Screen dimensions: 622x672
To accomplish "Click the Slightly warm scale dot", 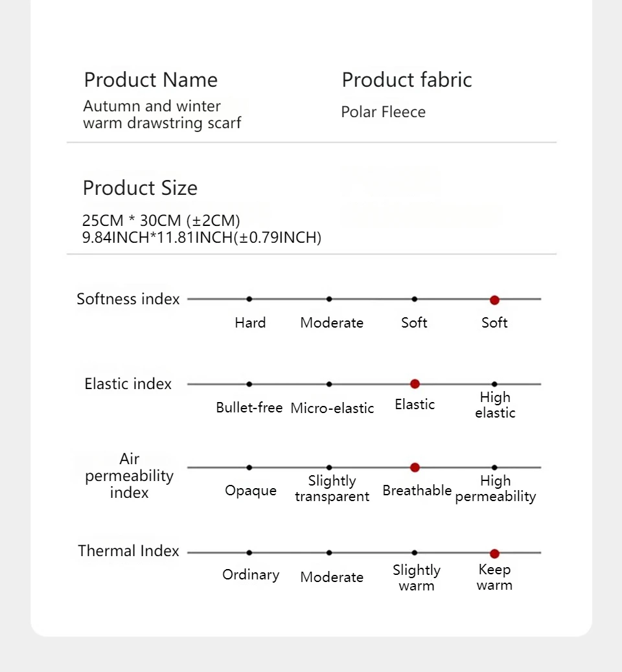I will 415,553.
